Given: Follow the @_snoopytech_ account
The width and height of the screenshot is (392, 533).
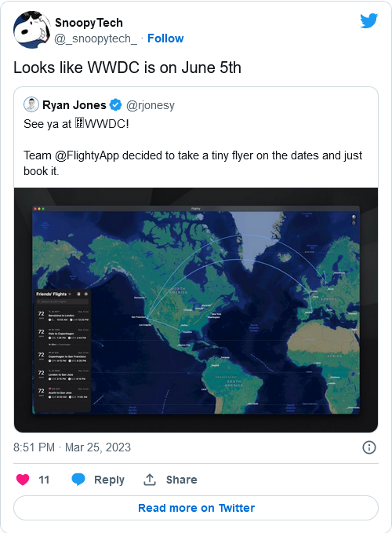Looking at the screenshot, I should [x=165, y=38].
